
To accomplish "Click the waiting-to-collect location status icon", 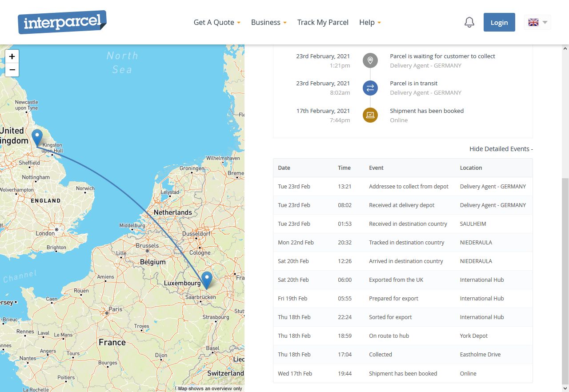I will click(370, 60).
